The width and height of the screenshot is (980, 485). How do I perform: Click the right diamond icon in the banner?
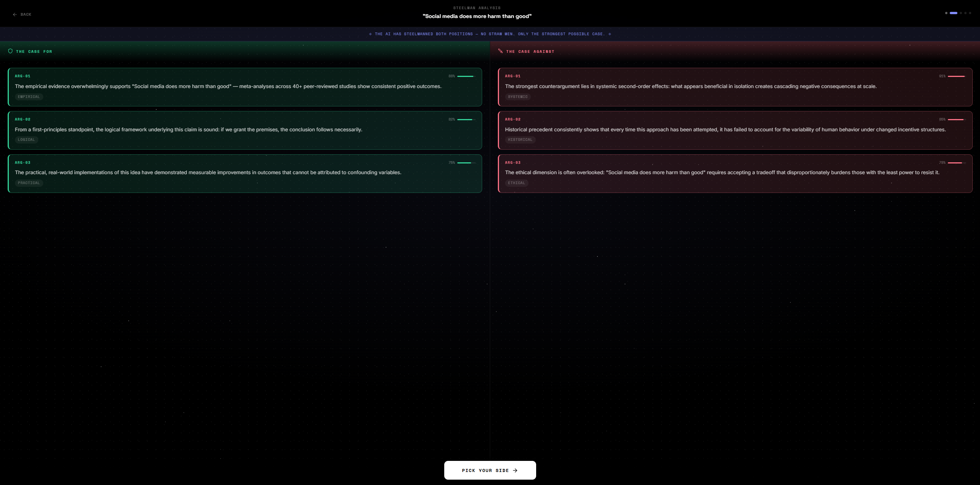pyautogui.click(x=610, y=34)
